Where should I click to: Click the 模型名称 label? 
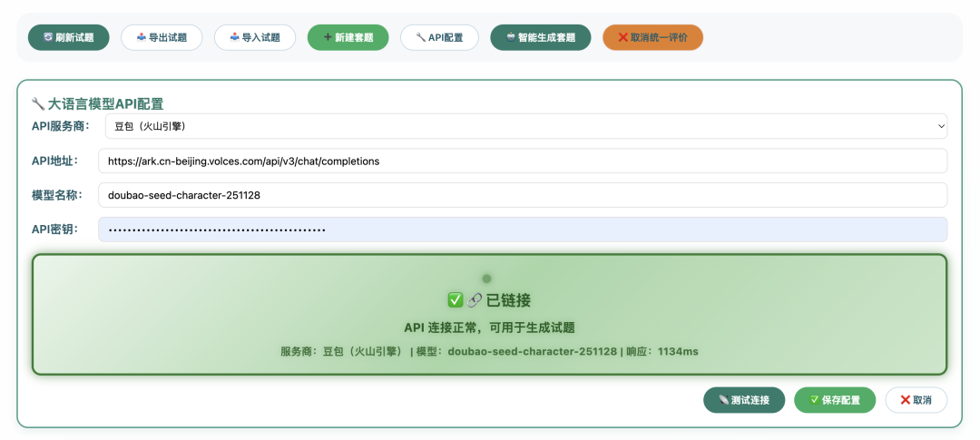(x=55, y=195)
